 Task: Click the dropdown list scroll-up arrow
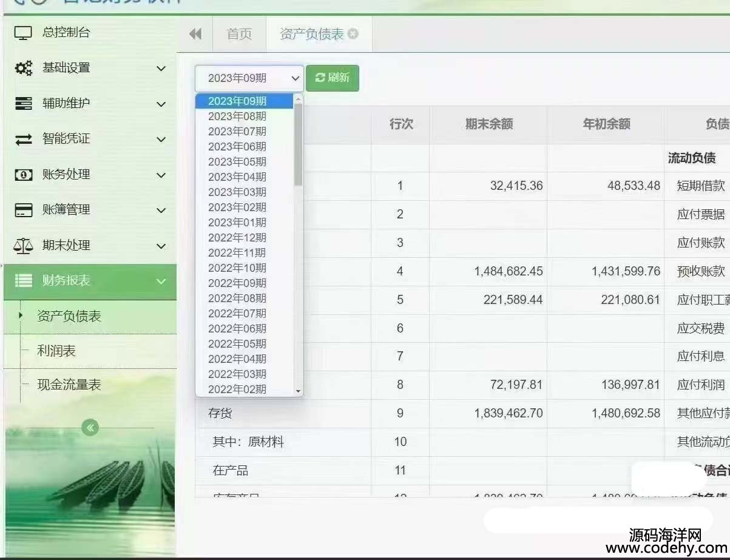[x=298, y=98]
